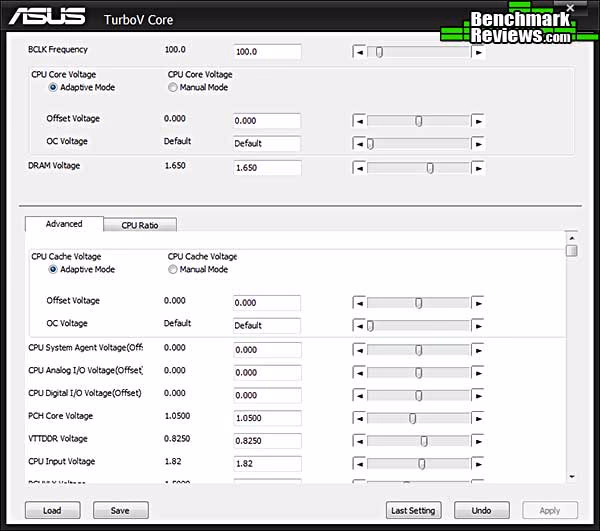Click the PCH Core Voltage input field
The width and height of the screenshot is (600, 531).
click(267, 418)
